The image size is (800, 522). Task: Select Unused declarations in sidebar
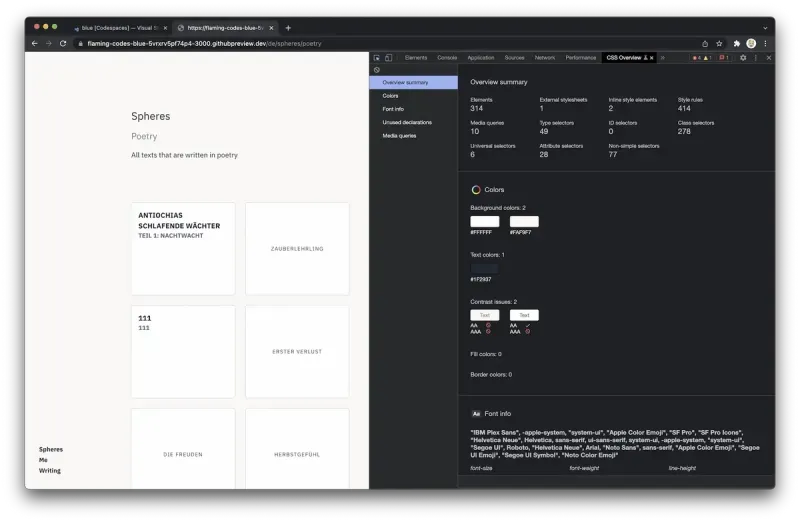pyautogui.click(x=414, y=122)
